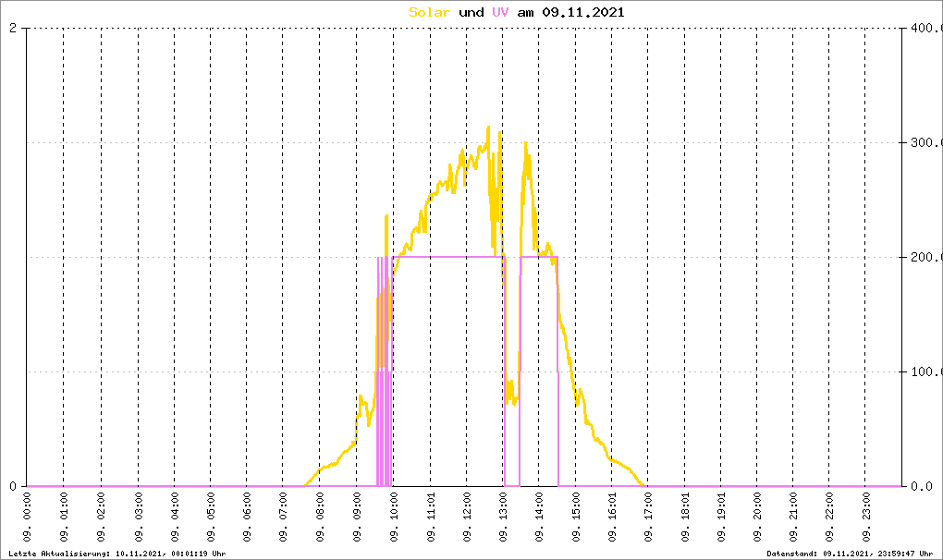Click the "09. 11:01" time axis label
This screenshot has width=943, height=560.
click(x=431, y=517)
